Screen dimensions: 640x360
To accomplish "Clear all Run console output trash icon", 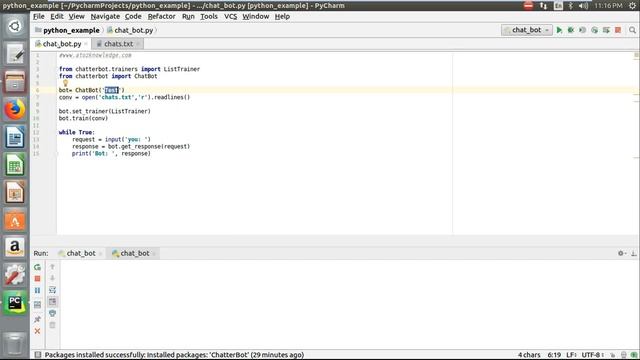I will click(x=52, y=325).
